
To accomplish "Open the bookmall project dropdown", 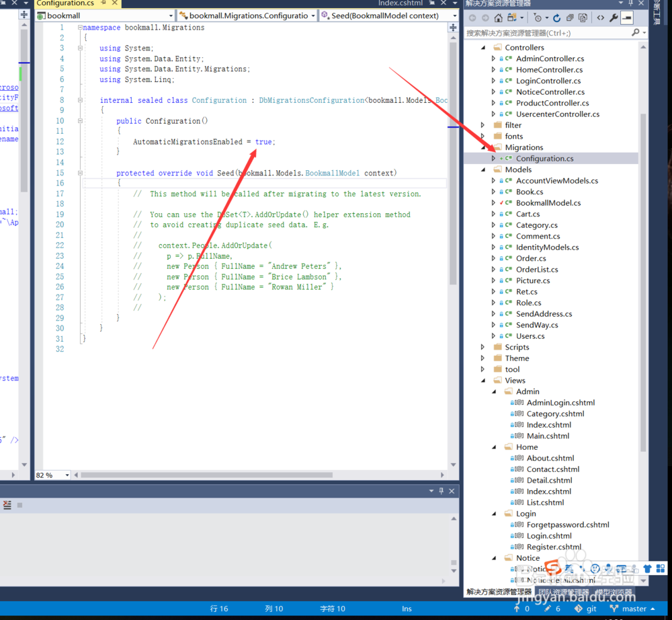I will (171, 16).
